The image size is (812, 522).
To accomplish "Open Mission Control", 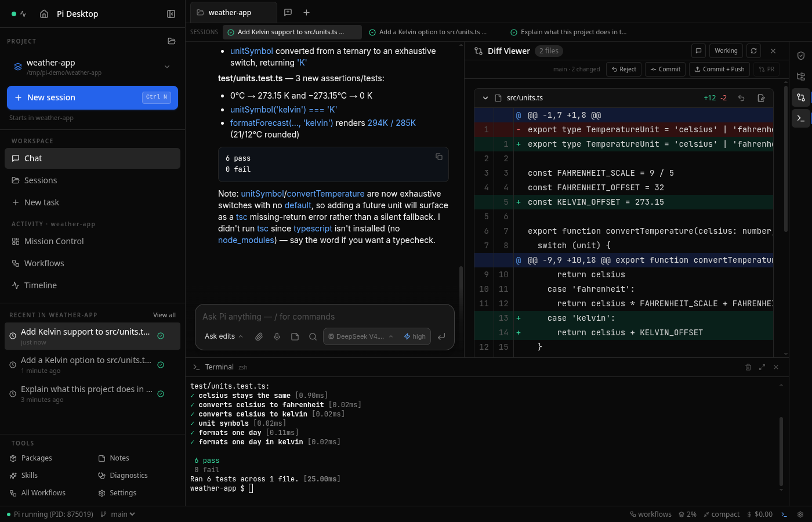I will point(92,241).
